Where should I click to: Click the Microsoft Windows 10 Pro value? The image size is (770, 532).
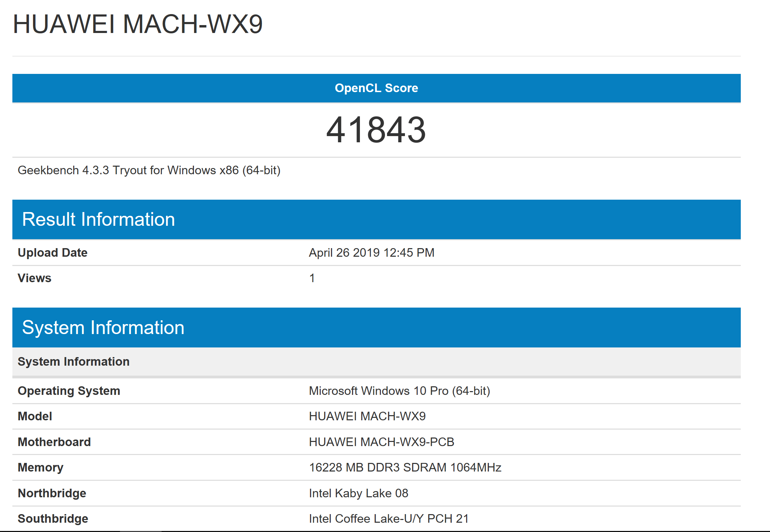[399, 391]
